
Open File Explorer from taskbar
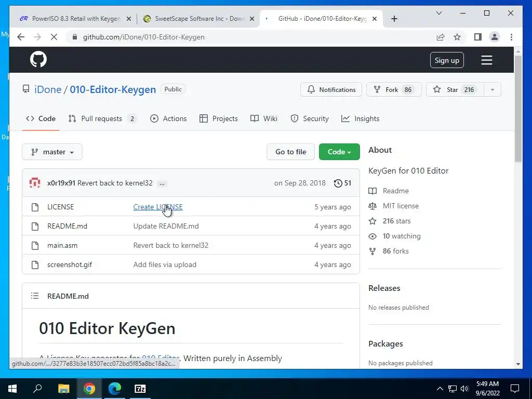[x=63, y=389]
